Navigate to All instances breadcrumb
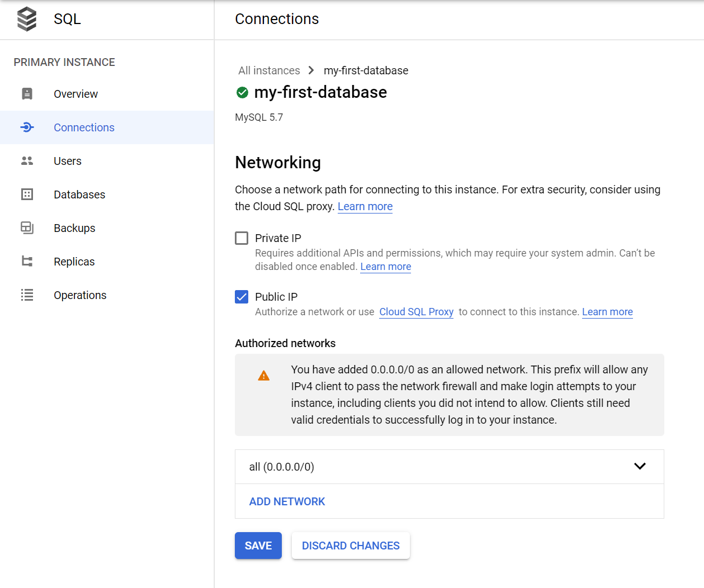The height and width of the screenshot is (588, 704). pos(269,70)
